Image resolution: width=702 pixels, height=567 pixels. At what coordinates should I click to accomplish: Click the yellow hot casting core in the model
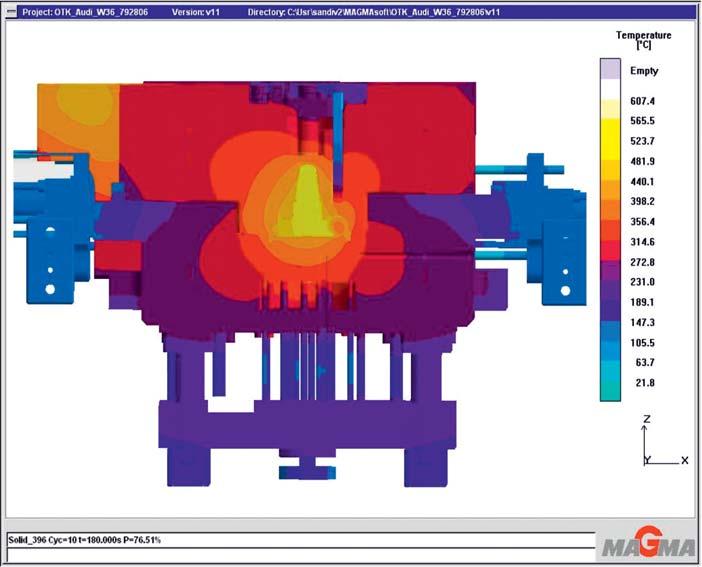coord(307,202)
